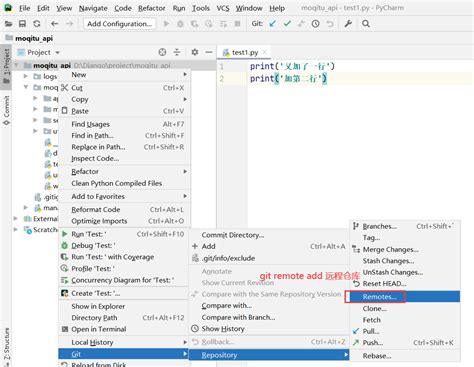This screenshot has width=474, height=367.
Task: Select Replace in Path...
Action: pyautogui.click(x=125, y=147)
